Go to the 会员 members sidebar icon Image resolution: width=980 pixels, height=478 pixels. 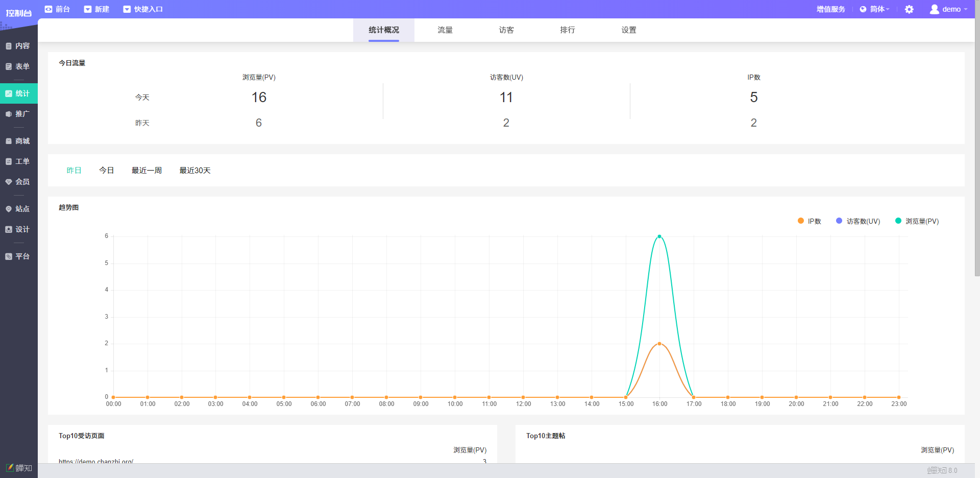[9, 182]
